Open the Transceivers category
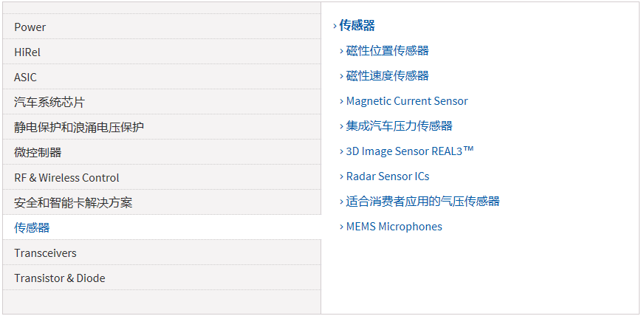Image resolution: width=644 pixels, height=316 pixels. pyautogui.click(x=45, y=253)
